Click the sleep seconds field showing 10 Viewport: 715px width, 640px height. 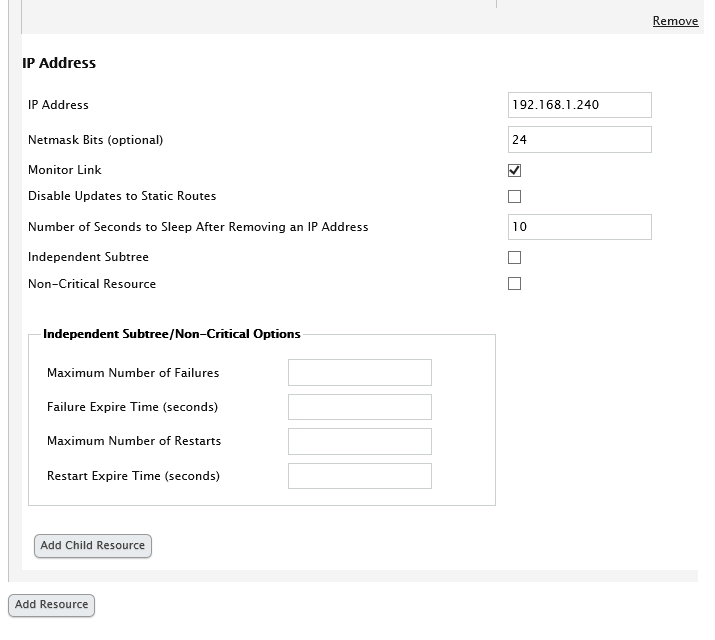[x=579, y=227]
